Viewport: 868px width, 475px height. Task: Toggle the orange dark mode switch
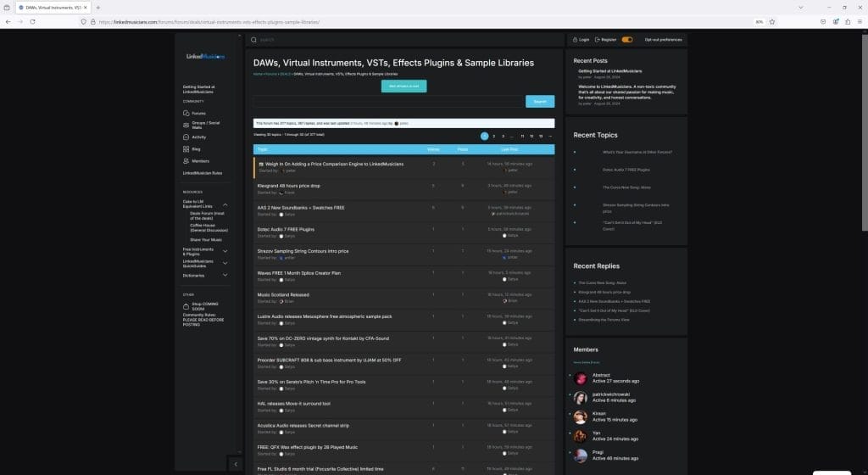tap(627, 40)
